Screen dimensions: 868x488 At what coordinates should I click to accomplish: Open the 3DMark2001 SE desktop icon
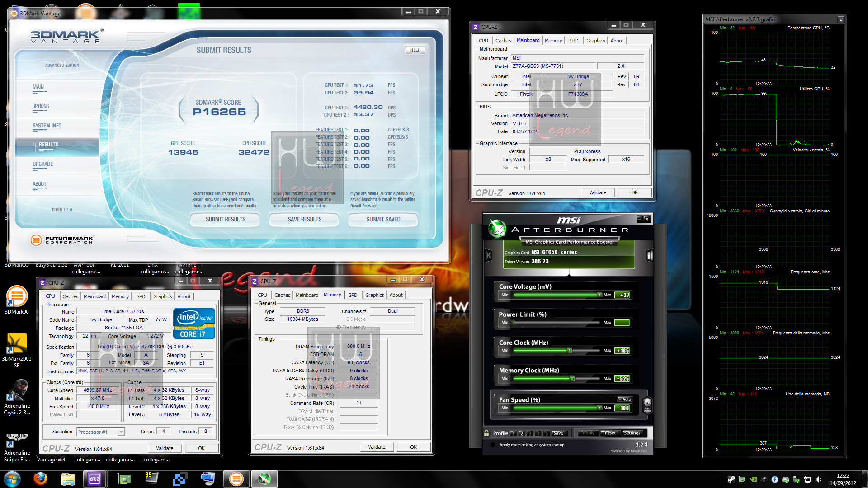[17, 351]
